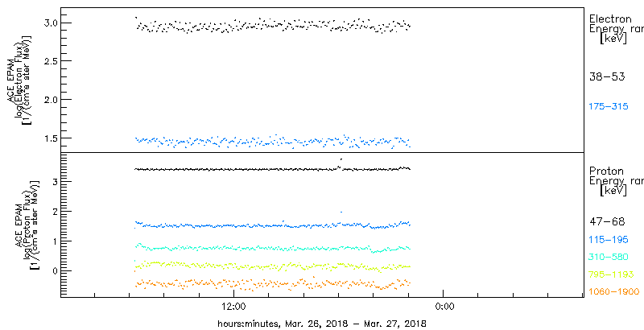Click the yellow-green 795-1193 keV proton trace
This screenshot has height=330, width=644.
pyautogui.click(x=273, y=266)
